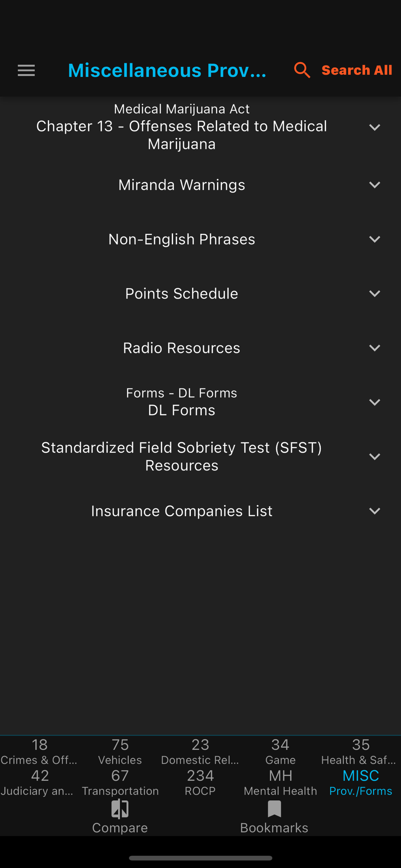401x868 pixels.
Task: Tap the orange search magnifier icon
Action: point(302,70)
